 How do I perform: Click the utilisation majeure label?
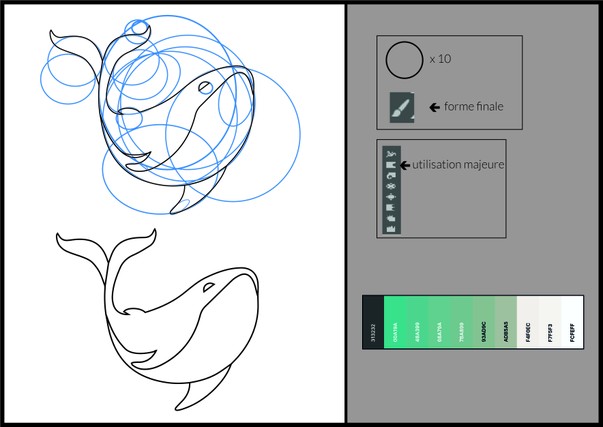pyautogui.click(x=458, y=165)
